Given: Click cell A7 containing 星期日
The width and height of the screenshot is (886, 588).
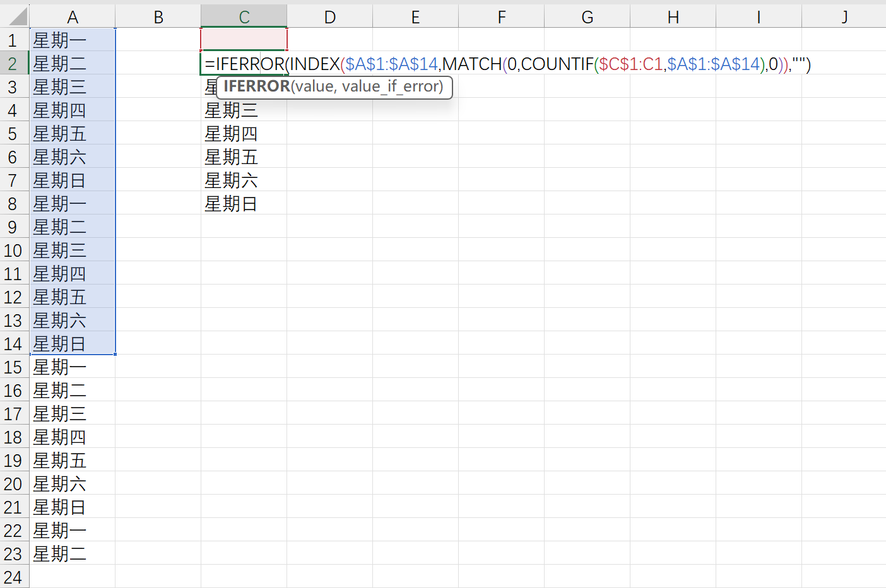Looking at the screenshot, I should point(73,180).
